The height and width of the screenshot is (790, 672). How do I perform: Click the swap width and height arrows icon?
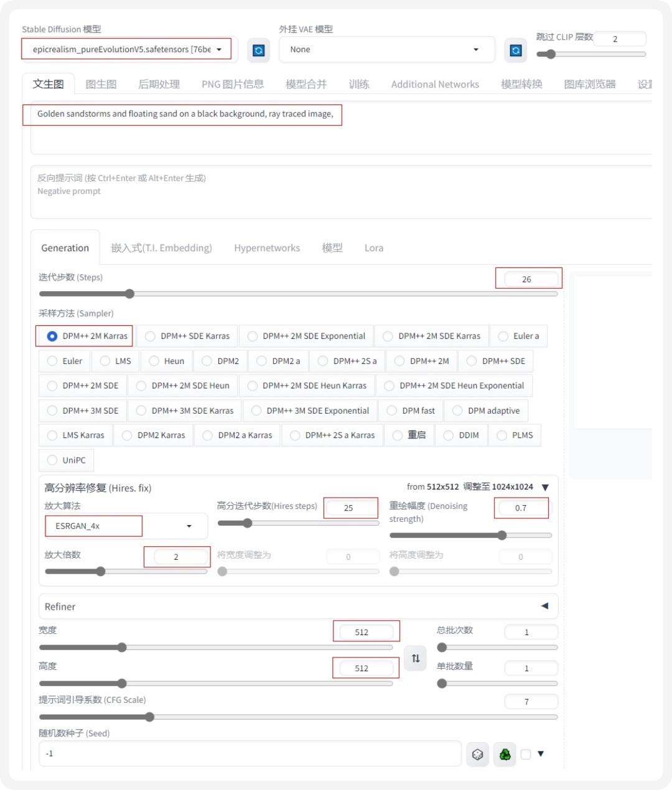click(415, 658)
